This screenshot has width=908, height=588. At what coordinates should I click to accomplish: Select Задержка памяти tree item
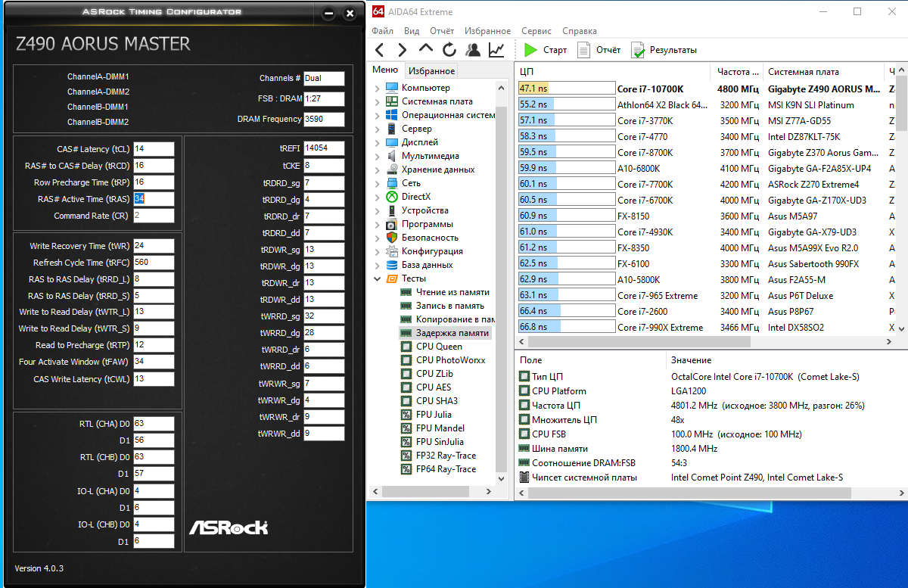click(x=452, y=333)
